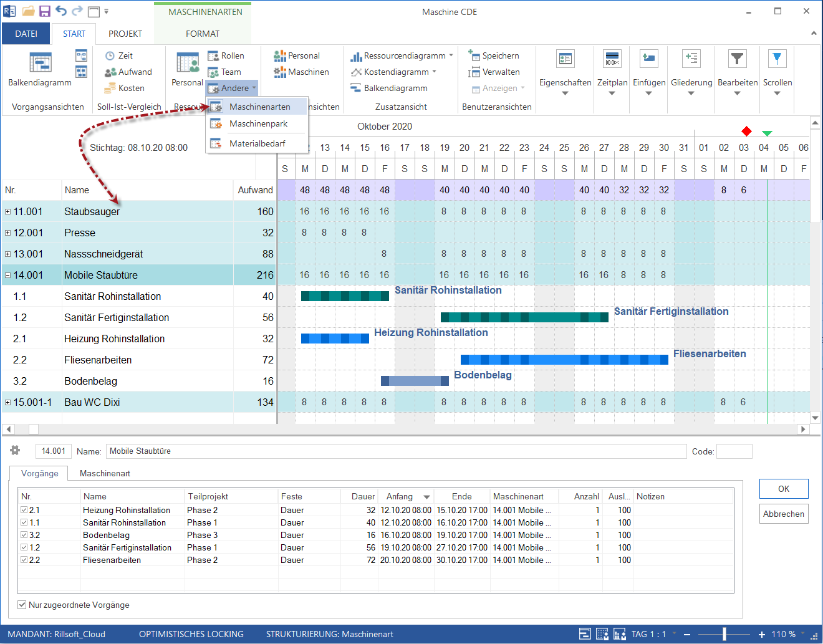Viewport: 823px width, 644px height.
Task: Switch to the FORMAT ribbon tab
Action: (203, 34)
